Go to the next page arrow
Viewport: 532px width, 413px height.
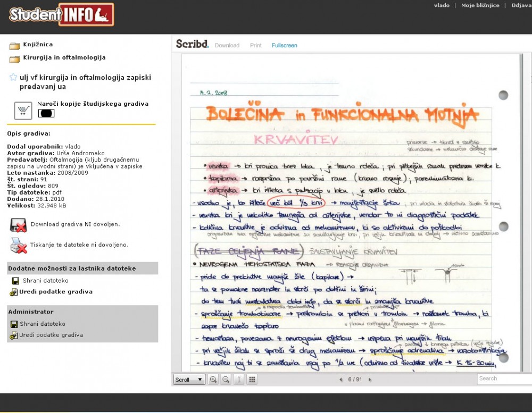(370, 380)
